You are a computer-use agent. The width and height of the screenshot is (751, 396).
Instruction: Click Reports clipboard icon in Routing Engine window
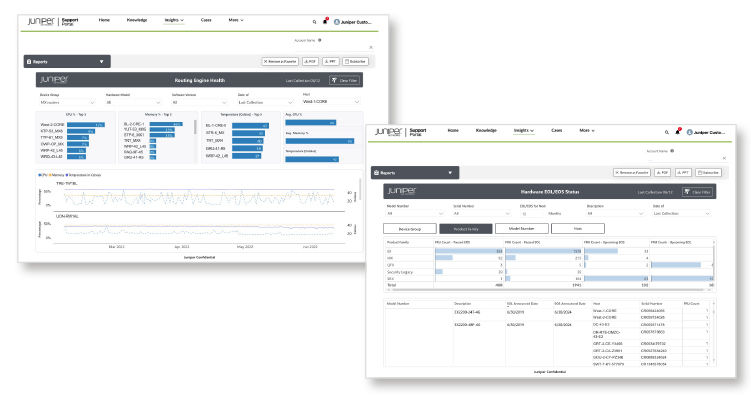coord(29,62)
